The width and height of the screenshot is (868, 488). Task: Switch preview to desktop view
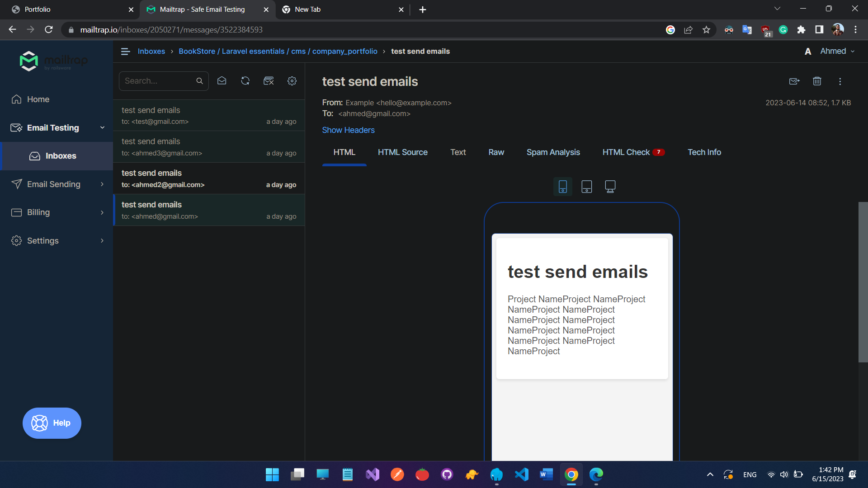click(610, 187)
